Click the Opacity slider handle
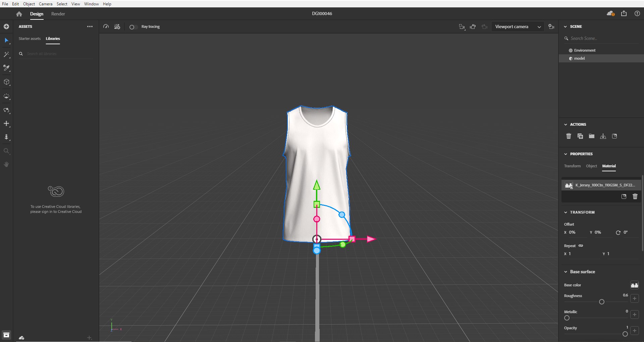 click(x=625, y=334)
